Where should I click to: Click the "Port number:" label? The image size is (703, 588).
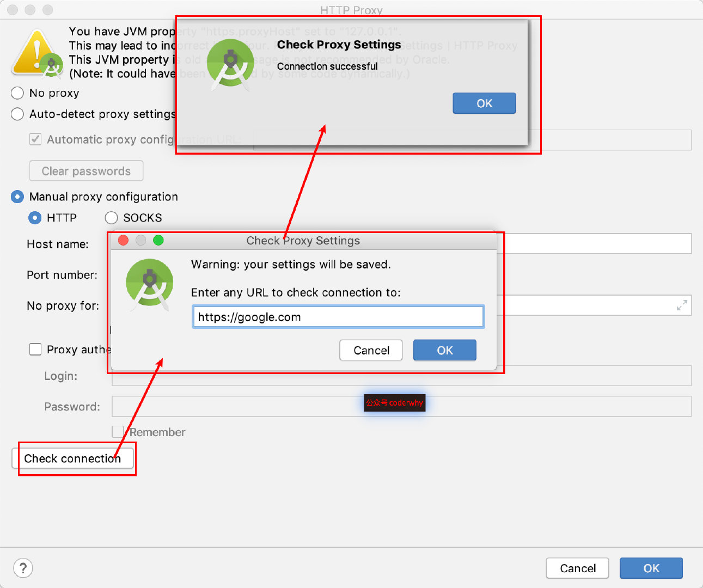click(x=62, y=275)
